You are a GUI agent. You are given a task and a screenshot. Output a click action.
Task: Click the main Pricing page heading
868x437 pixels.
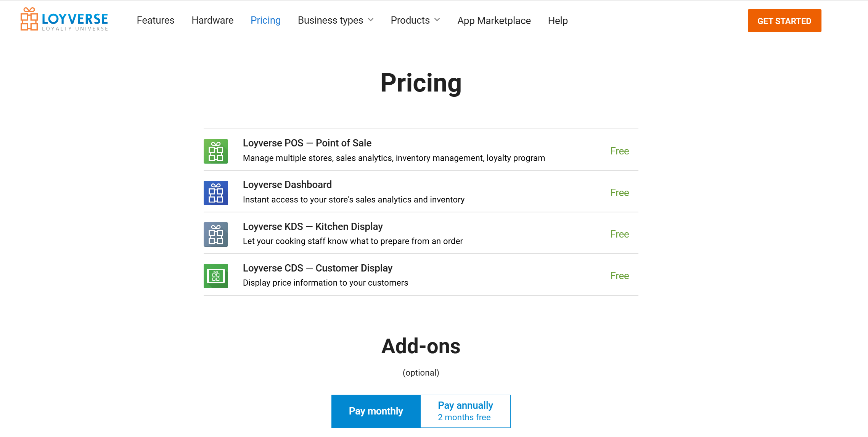[421, 83]
